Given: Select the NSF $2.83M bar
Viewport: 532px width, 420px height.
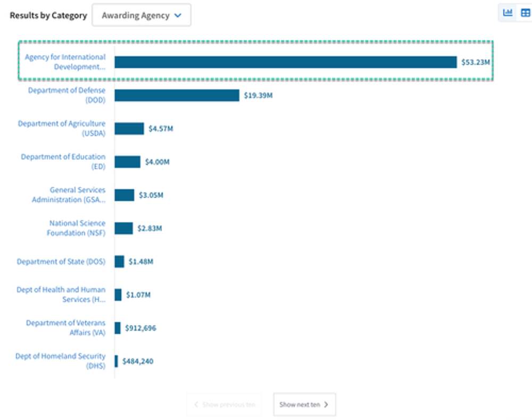Looking at the screenshot, I should (x=124, y=228).
